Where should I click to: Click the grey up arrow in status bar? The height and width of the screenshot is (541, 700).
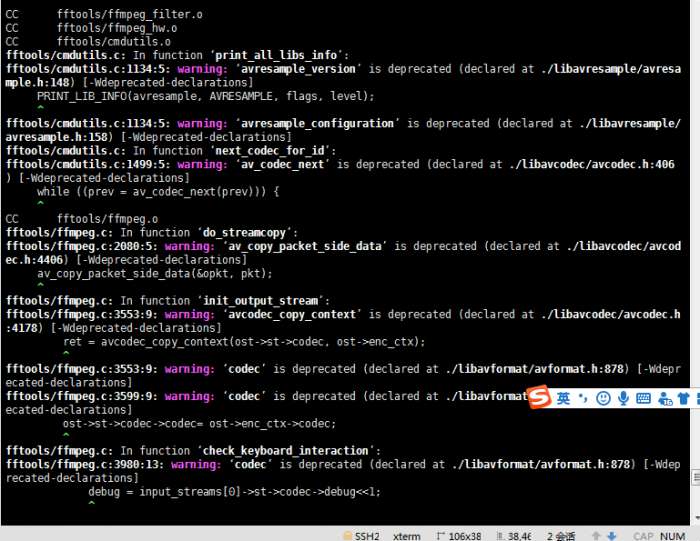(596, 536)
